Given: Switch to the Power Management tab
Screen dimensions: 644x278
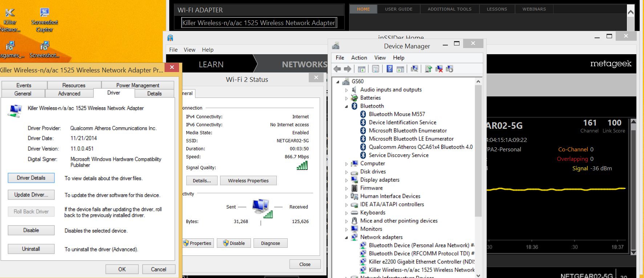Looking at the screenshot, I should tap(138, 85).
